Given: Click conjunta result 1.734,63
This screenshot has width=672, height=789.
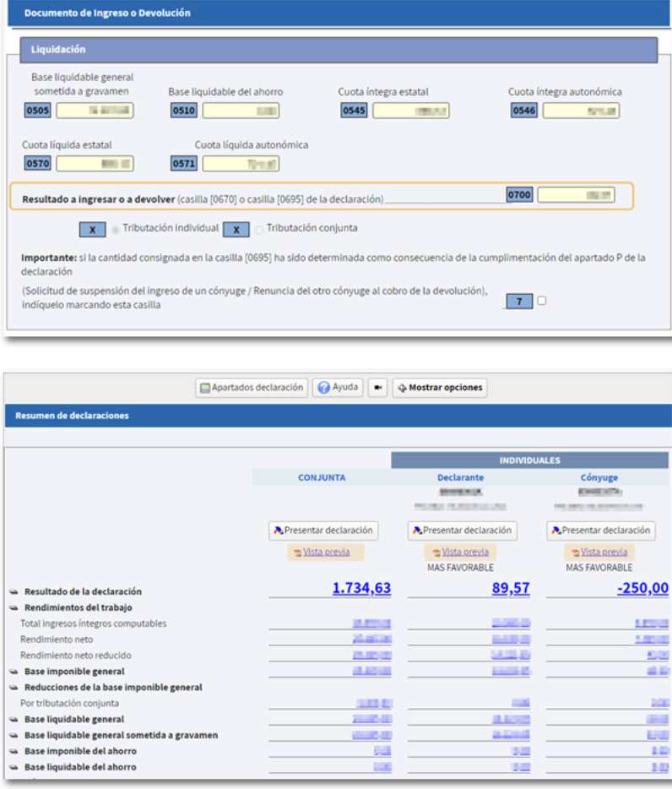Looking at the screenshot, I should coord(361,588).
